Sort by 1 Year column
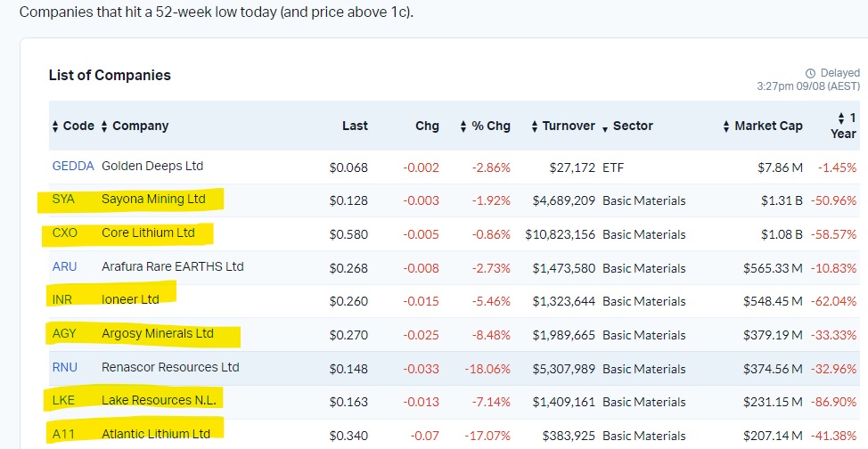The height and width of the screenshot is (449, 868). point(844,126)
